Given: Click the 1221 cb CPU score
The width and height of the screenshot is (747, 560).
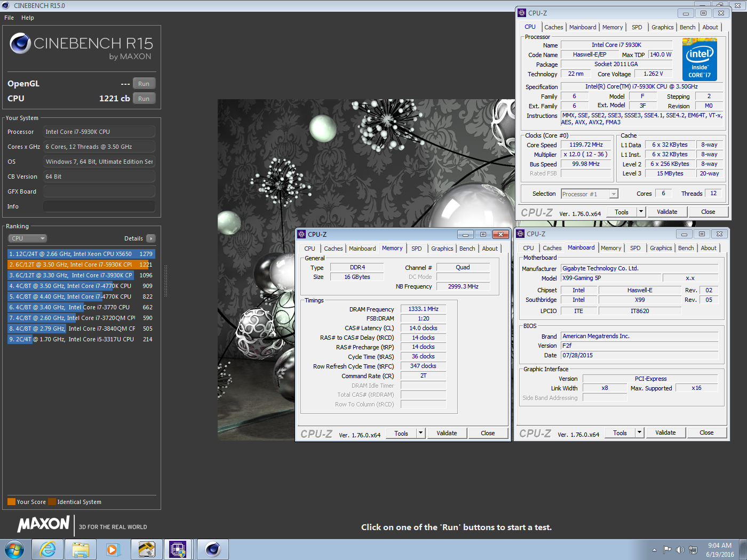Looking at the screenshot, I should point(115,98).
